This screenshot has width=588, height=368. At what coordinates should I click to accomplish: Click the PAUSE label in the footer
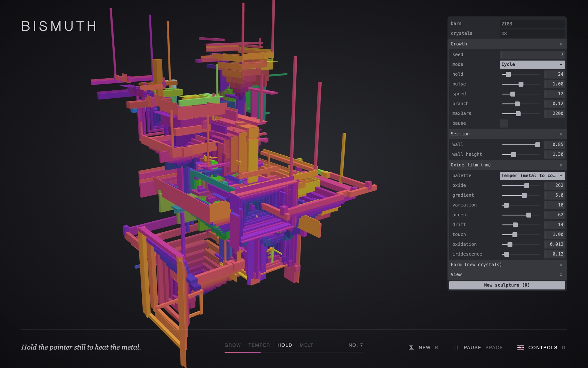[x=472, y=348]
